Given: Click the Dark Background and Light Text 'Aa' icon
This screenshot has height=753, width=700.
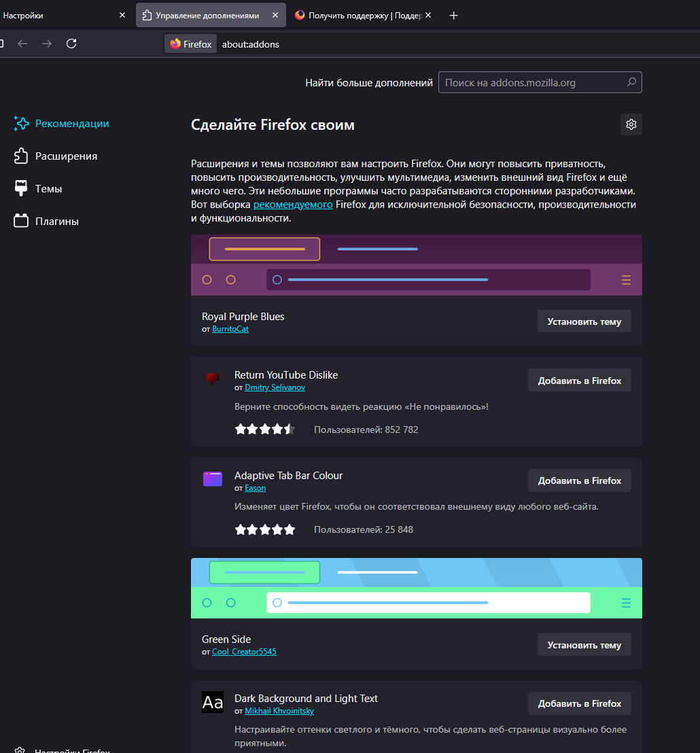Looking at the screenshot, I should click(x=213, y=702).
